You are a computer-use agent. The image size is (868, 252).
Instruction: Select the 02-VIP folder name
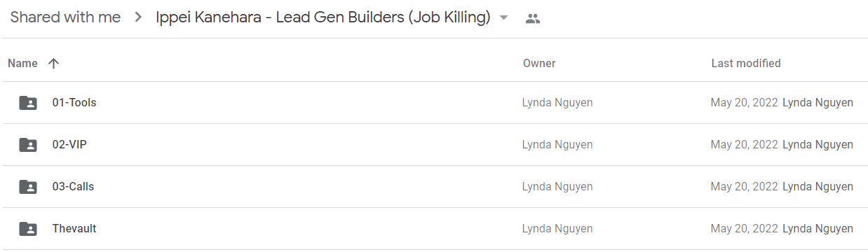click(69, 145)
